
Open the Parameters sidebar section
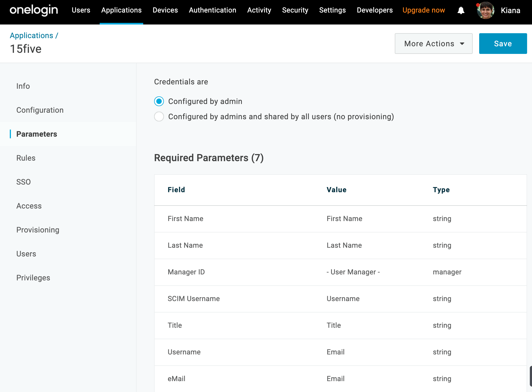[x=37, y=134]
